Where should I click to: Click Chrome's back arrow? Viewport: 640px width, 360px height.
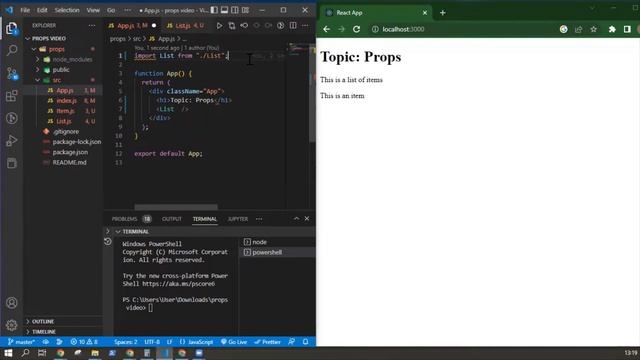click(x=327, y=29)
